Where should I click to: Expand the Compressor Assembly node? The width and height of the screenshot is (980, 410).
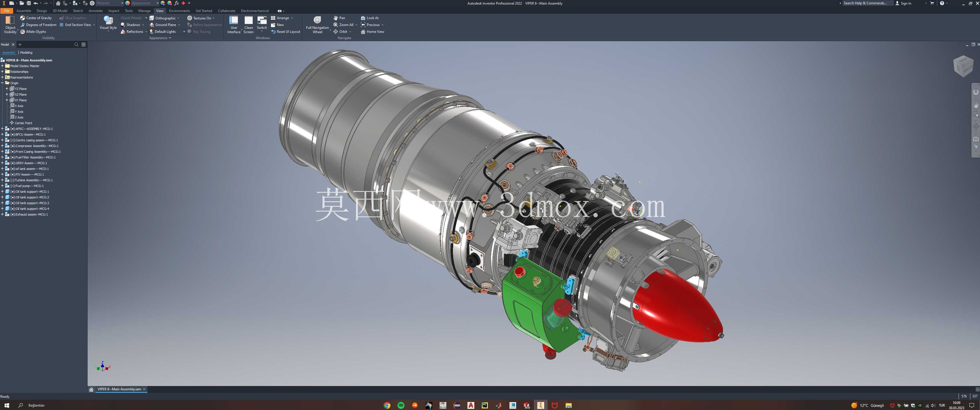click(2, 146)
